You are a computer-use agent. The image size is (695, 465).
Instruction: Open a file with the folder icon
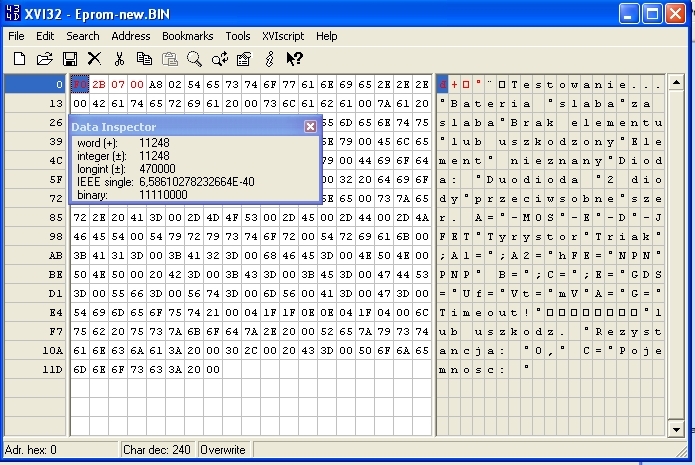(x=45, y=59)
